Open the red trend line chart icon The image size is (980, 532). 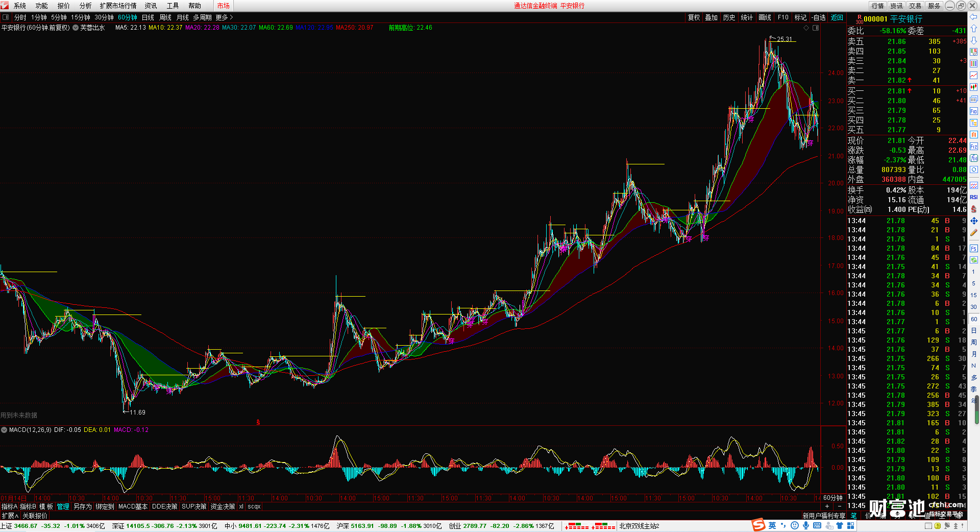coord(974,75)
